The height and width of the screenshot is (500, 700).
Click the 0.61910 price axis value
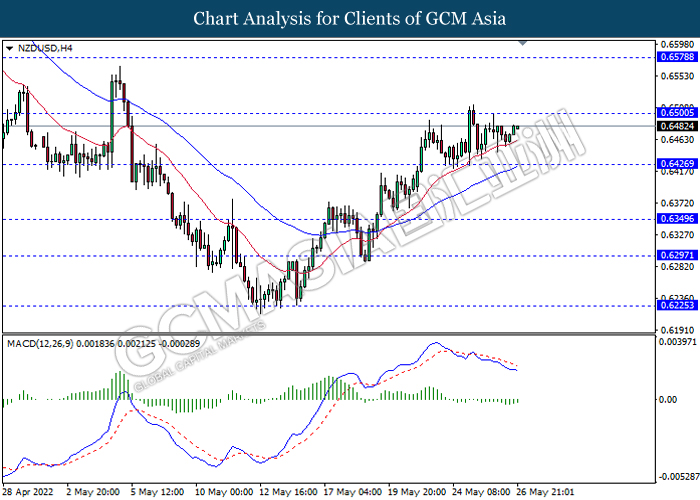677,331
